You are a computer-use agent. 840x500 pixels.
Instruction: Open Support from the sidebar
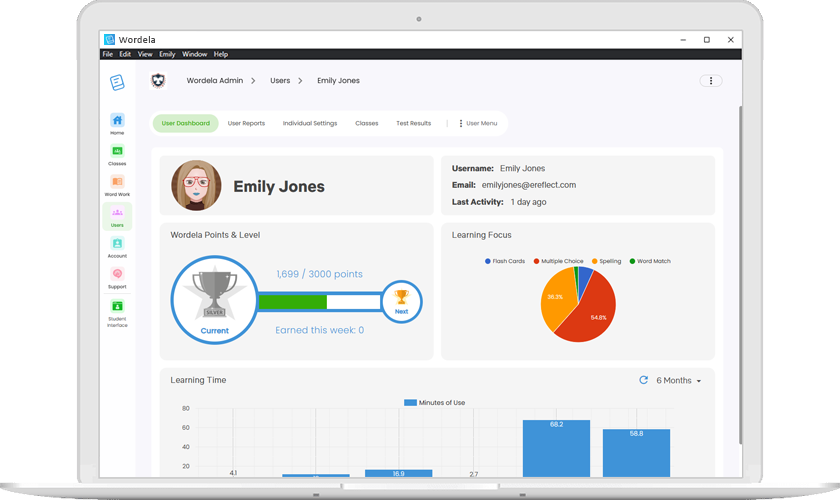click(x=117, y=278)
